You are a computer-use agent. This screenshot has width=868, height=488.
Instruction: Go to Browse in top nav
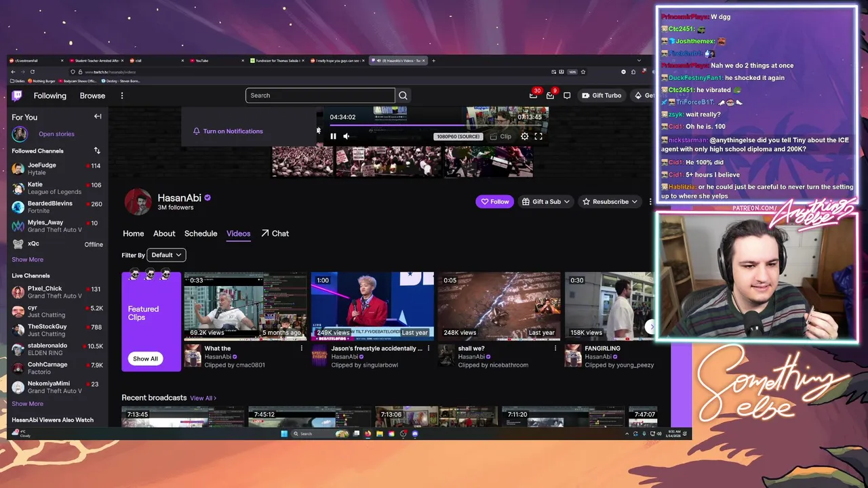click(x=92, y=96)
